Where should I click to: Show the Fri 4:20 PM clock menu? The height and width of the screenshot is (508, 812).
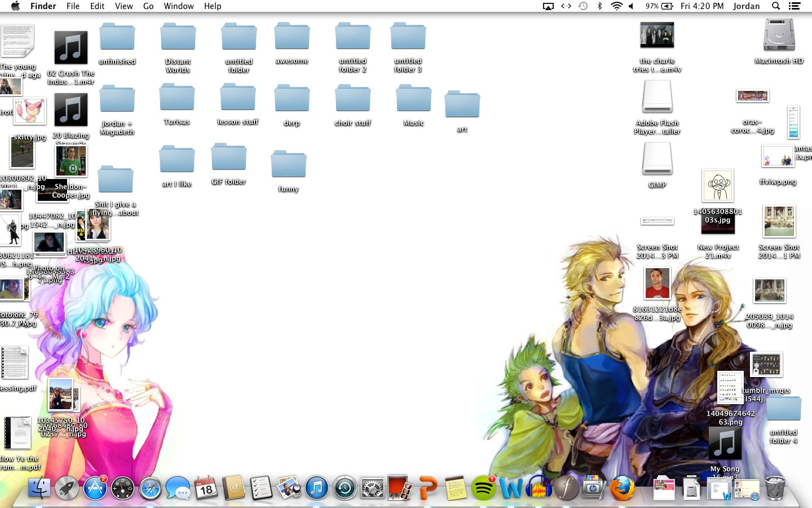pos(701,6)
